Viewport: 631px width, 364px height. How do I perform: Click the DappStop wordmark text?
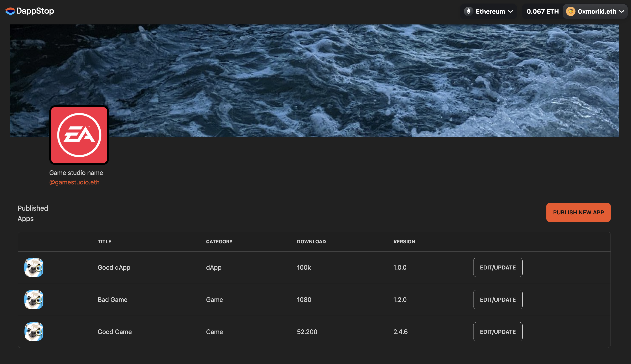coord(35,11)
